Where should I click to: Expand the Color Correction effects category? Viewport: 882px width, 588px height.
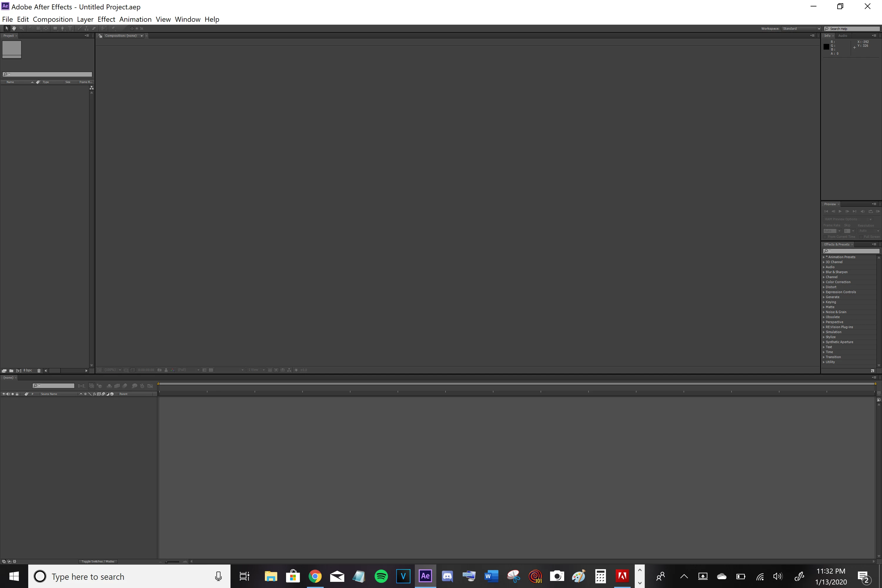point(824,282)
